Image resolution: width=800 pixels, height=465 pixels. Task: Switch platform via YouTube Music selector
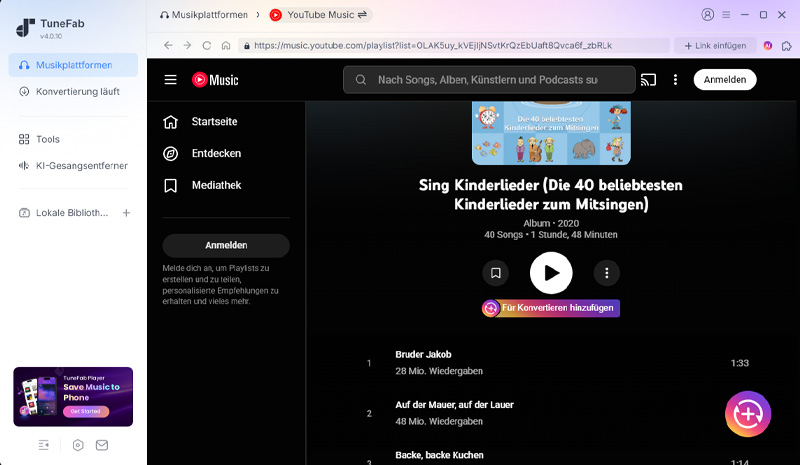click(x=319, y=15)
